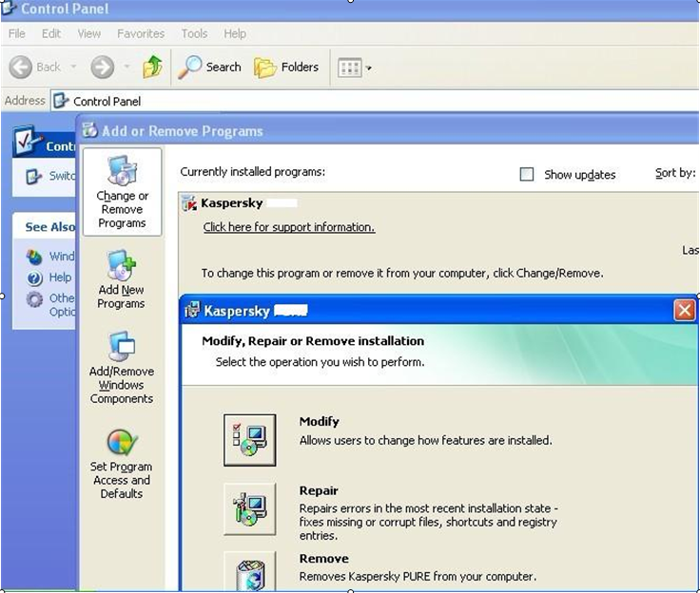700x593 pixels.
Task: Click the Remove heading text
Action: (324, 558)
